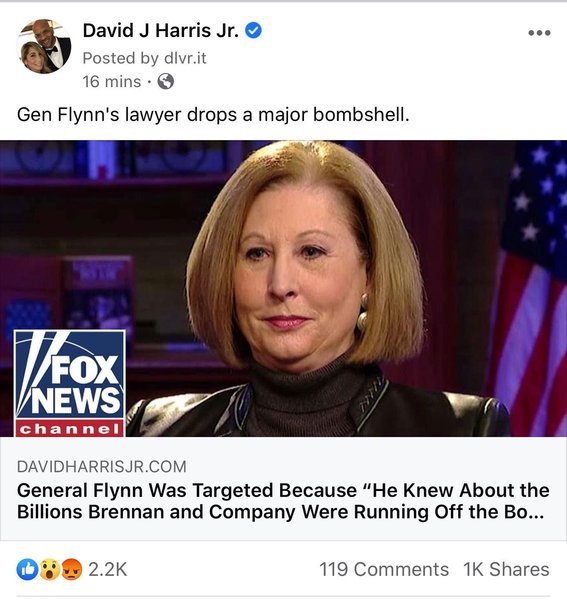Select the post text about Gen Flynn's lawyer
Viewport: 567px width, 600px height.
213,114
